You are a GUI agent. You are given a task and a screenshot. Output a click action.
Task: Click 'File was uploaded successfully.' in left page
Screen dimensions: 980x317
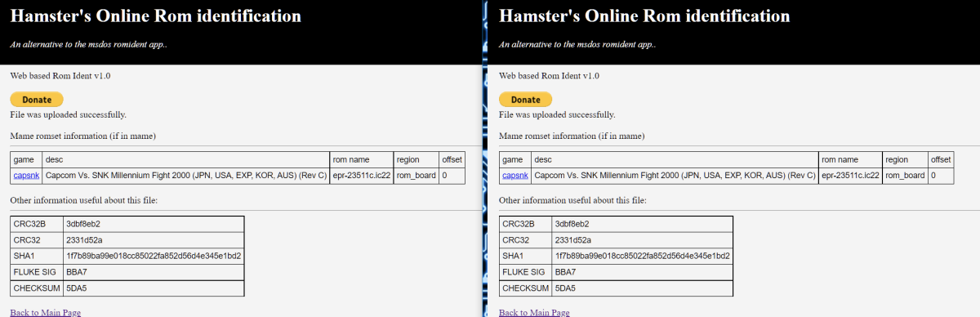(68, 114)
